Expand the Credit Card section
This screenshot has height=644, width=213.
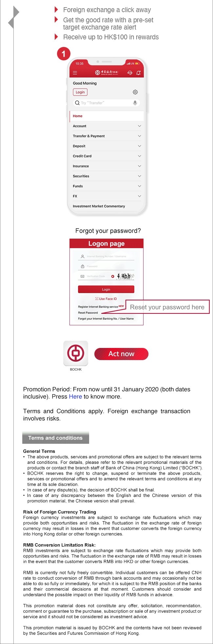coord(107,156)
